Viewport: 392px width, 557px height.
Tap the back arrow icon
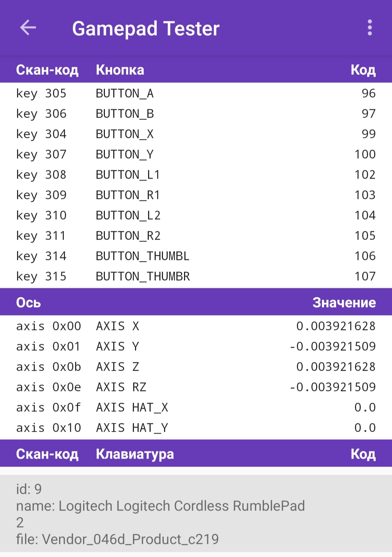pos(28,28)
